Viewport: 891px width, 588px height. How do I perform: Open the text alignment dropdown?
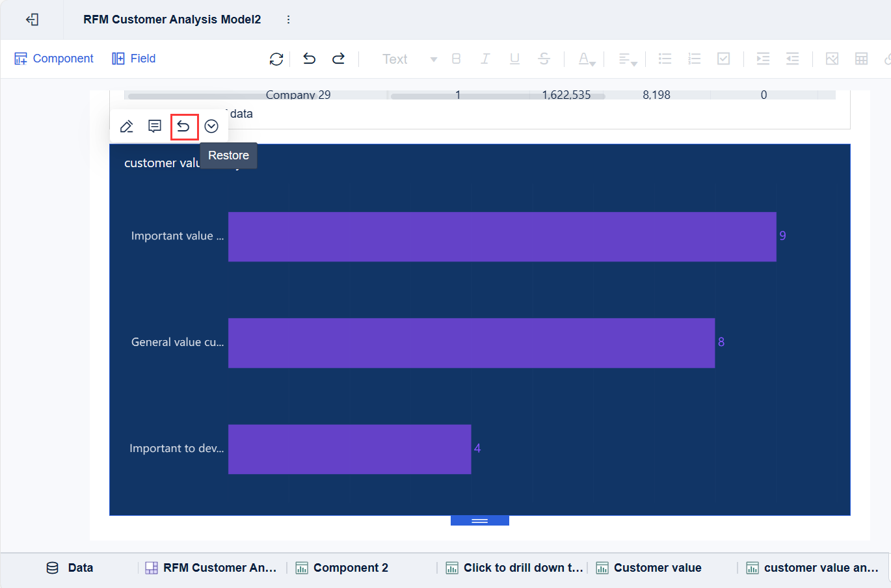[627, 59]
